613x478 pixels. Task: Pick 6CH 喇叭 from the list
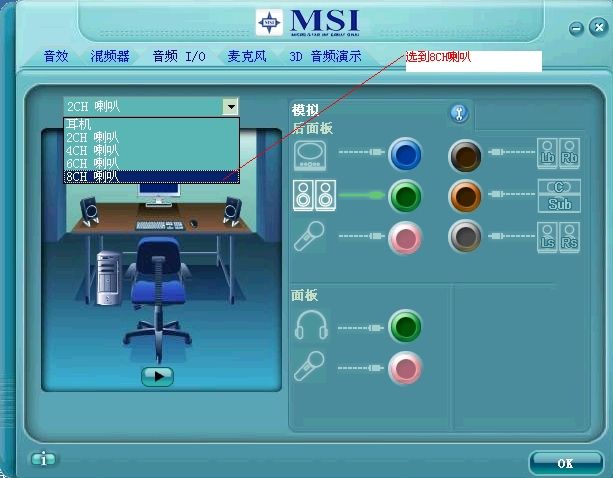click(x=151, y=163)
